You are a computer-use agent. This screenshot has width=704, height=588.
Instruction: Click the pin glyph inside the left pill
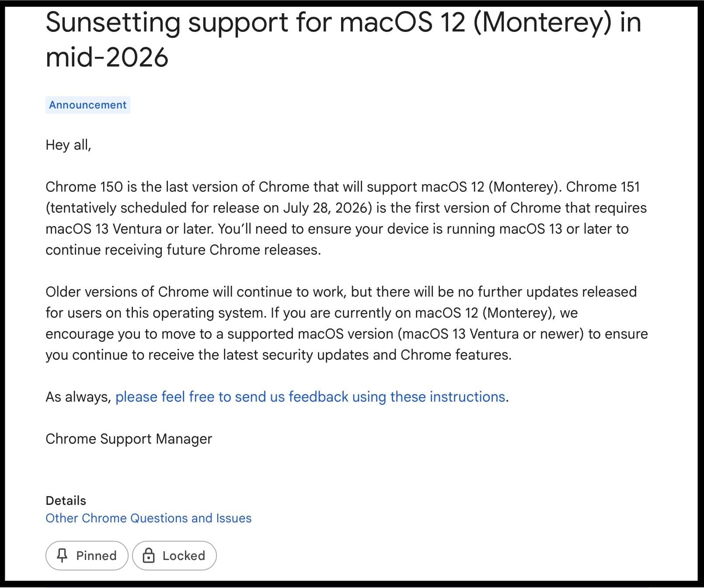point(63,556)
